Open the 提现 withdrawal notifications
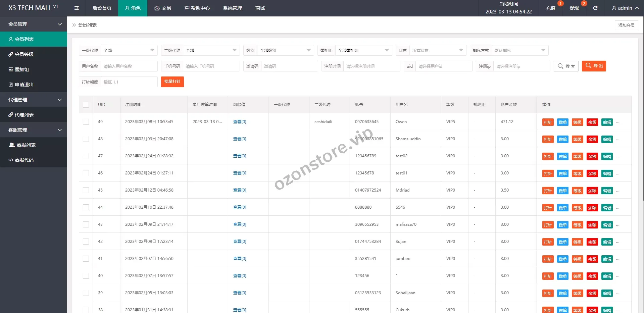644x313 pixels. tap(574, 8)
